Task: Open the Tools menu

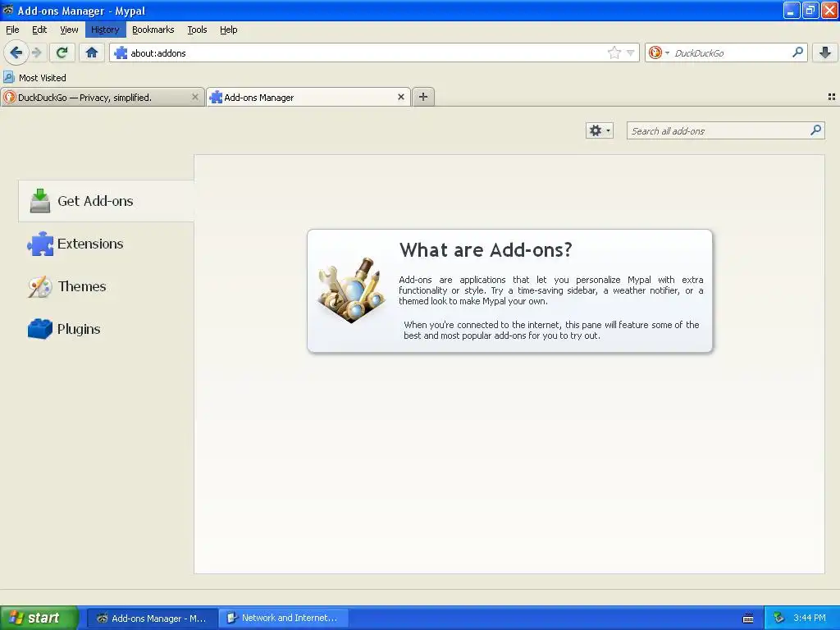Action: click(x=197, y=30)
